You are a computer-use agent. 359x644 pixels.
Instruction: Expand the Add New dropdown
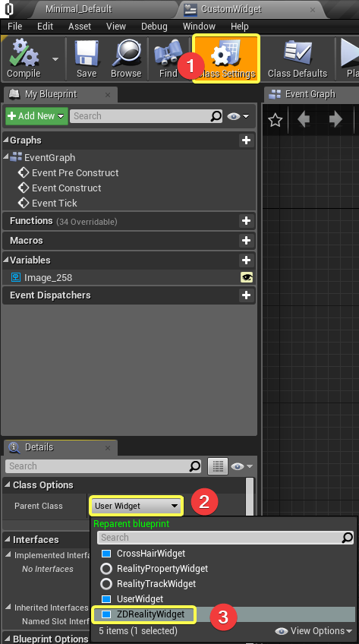pos(36,116)
